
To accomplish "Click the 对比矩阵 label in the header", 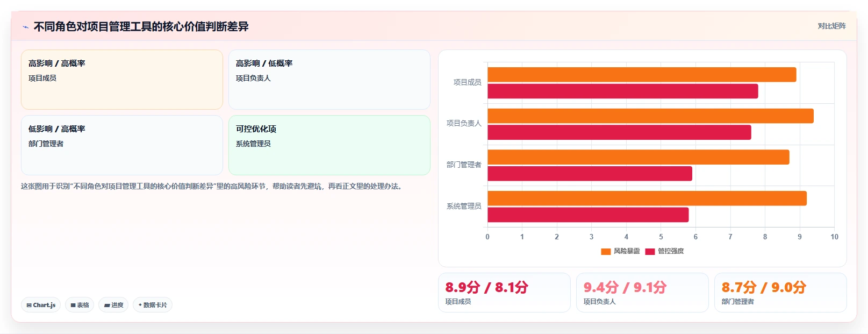I will tap(831, 26).
